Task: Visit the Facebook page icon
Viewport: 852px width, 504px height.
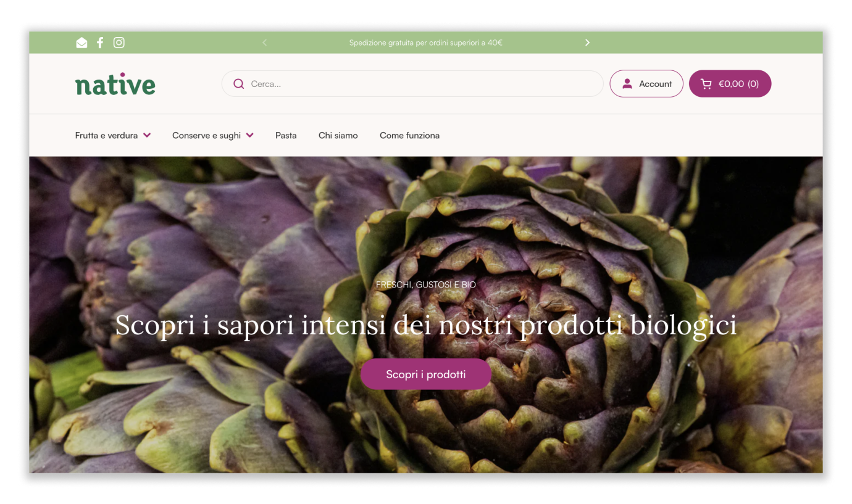Action: coord(100,43)
